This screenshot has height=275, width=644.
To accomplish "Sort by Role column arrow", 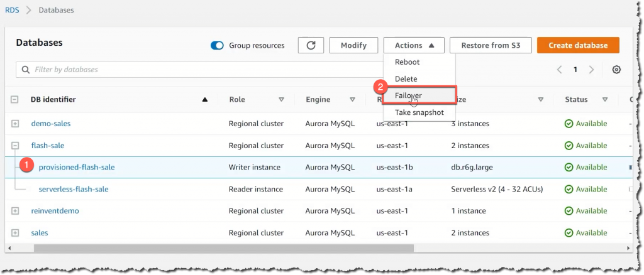I will pos(281,100).
